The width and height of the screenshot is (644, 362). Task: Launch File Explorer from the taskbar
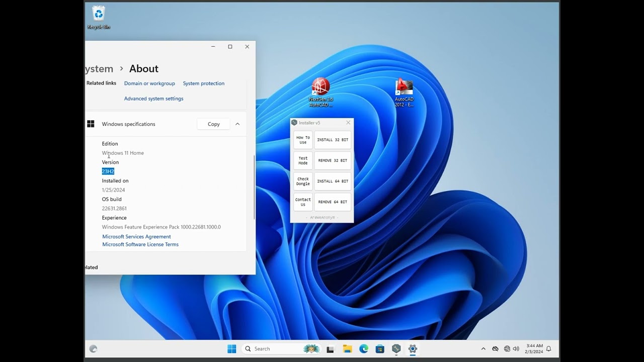click(347, 348)
